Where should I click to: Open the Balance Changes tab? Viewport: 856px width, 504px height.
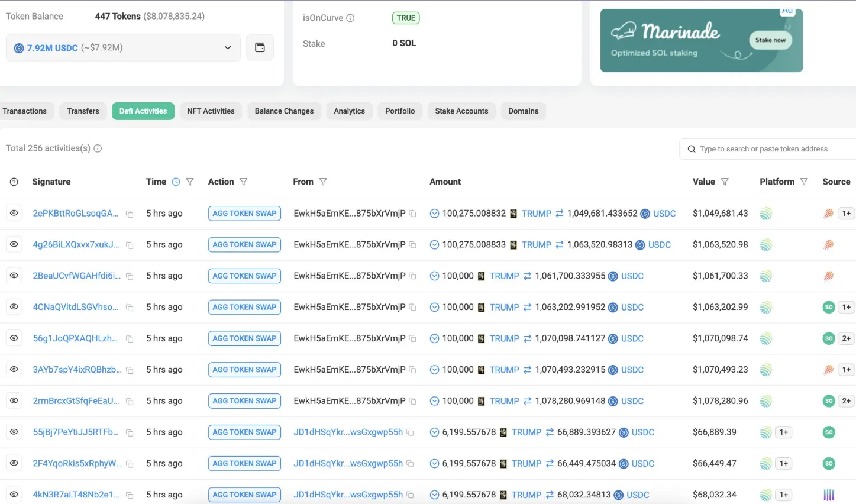[x=284, y=111]
